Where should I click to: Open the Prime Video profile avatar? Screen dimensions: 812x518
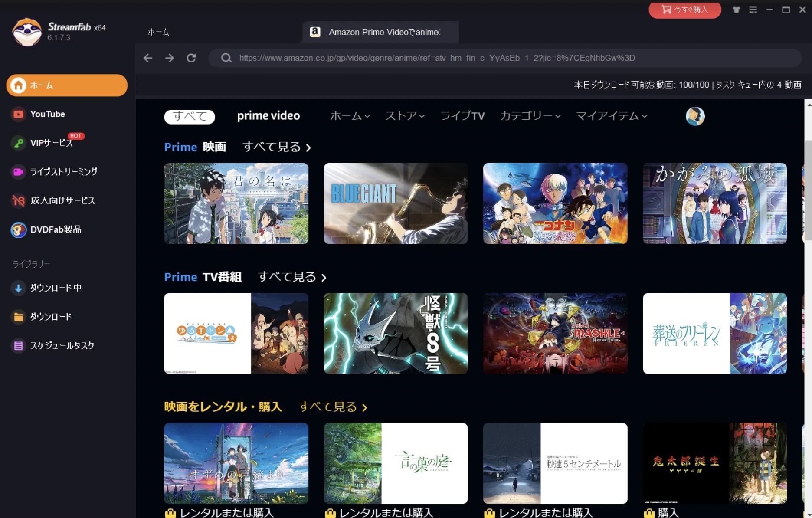coord(695,116)
